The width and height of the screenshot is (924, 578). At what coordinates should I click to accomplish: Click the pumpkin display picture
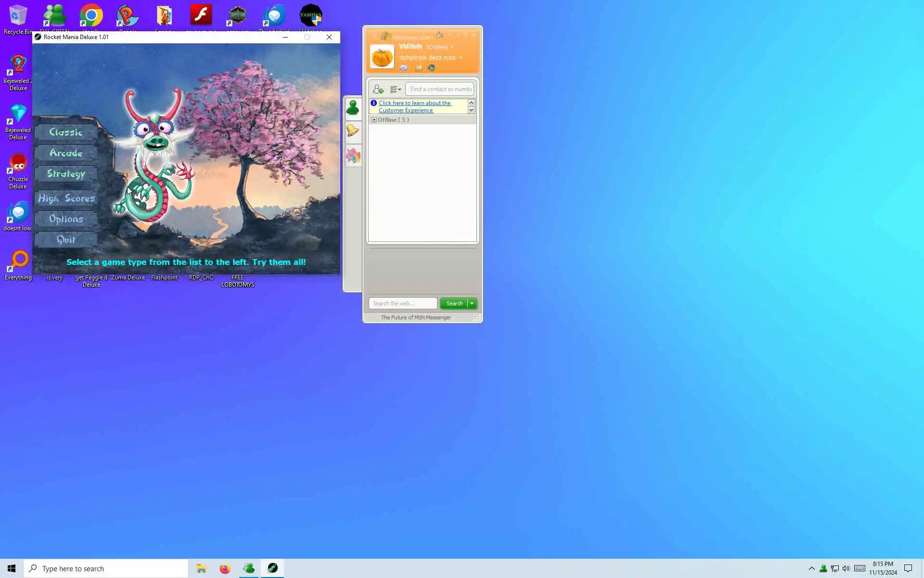pos(382,57)
